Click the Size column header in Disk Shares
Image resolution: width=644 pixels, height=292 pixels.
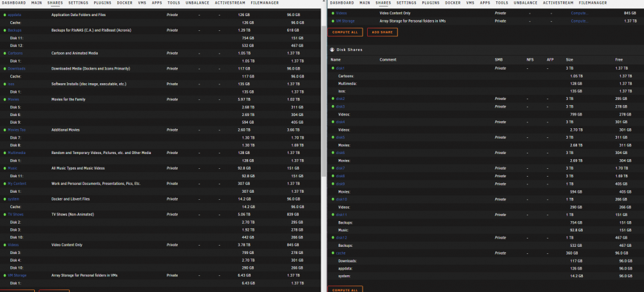[x=569, y=60]
